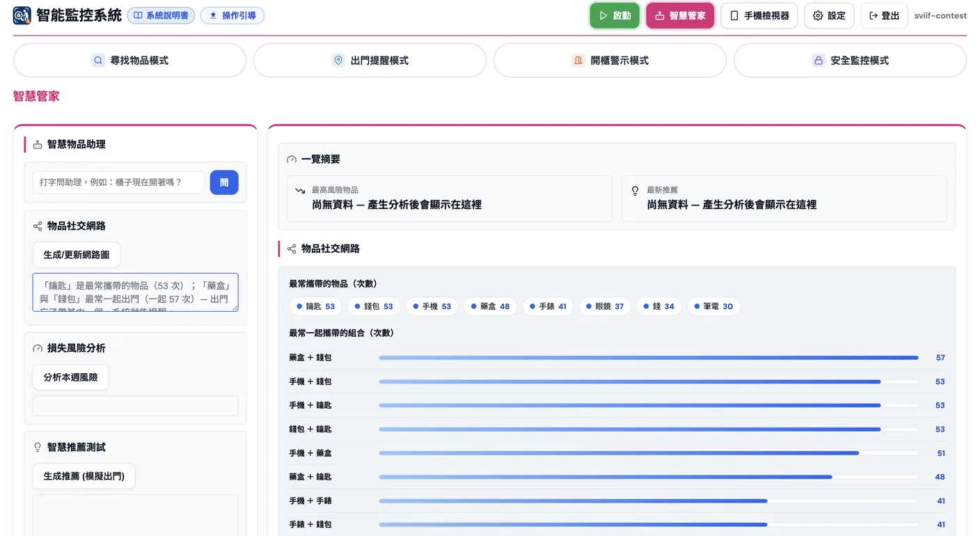The image size is (980, 536).
Task: Click the book icon in 系統說明書
Action: [138, 15]
